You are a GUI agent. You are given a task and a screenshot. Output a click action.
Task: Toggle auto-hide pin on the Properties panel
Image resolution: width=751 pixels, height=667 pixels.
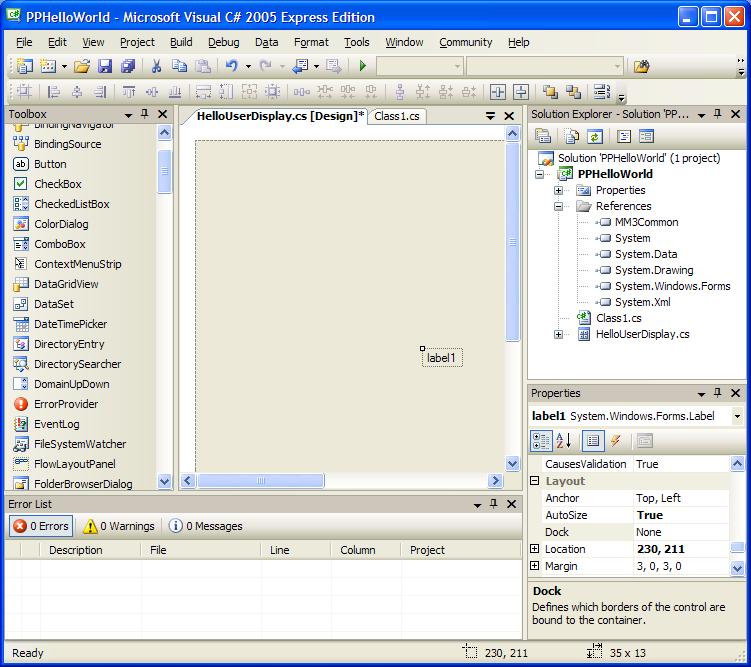(x=717, y=393)
